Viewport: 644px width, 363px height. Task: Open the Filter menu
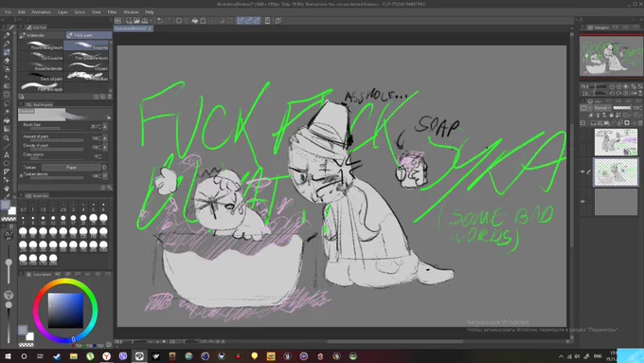(x=112, y=12)
